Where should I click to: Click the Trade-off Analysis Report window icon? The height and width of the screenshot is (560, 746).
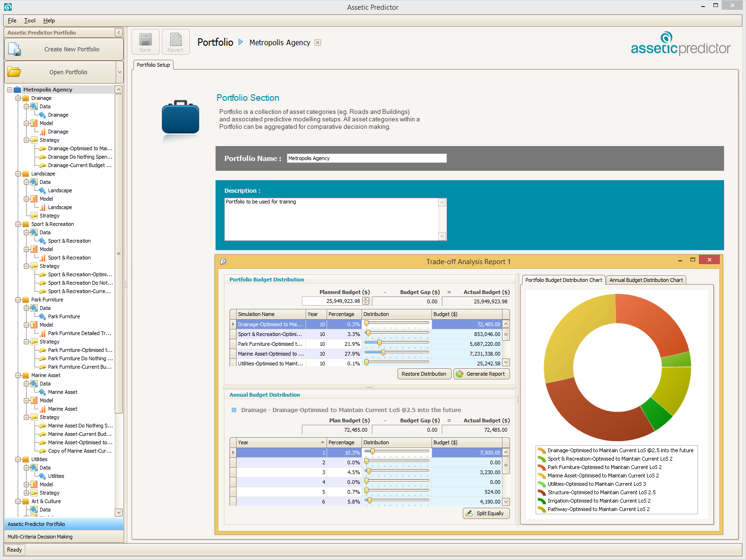click(x=223, y=261)
